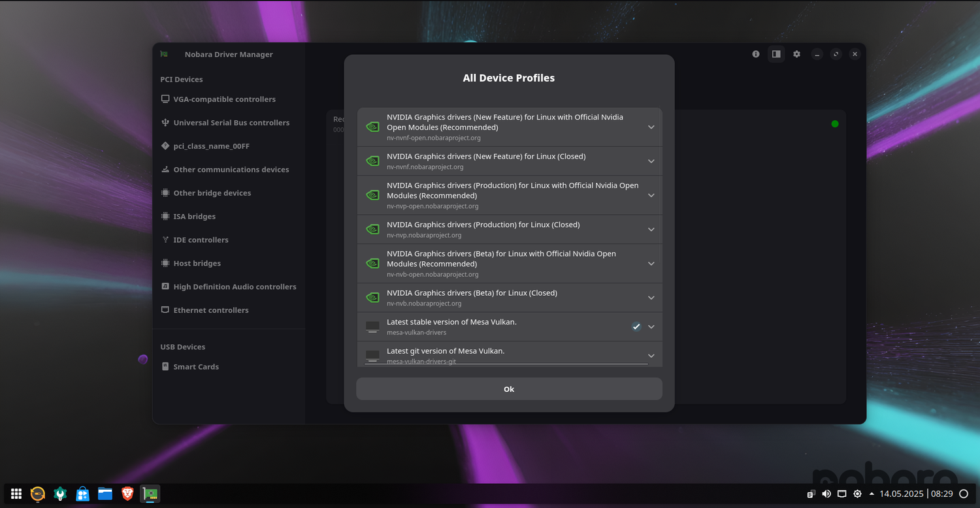This screenshot has height=508, width=980.
Task: Select Ethernet controllers category
Action: 210,310
